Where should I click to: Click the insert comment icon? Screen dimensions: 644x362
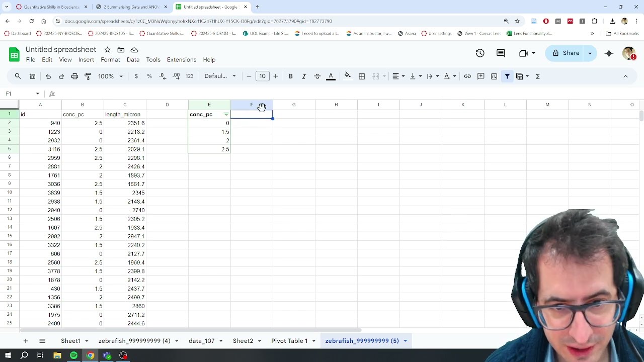[x=481, y=76]
